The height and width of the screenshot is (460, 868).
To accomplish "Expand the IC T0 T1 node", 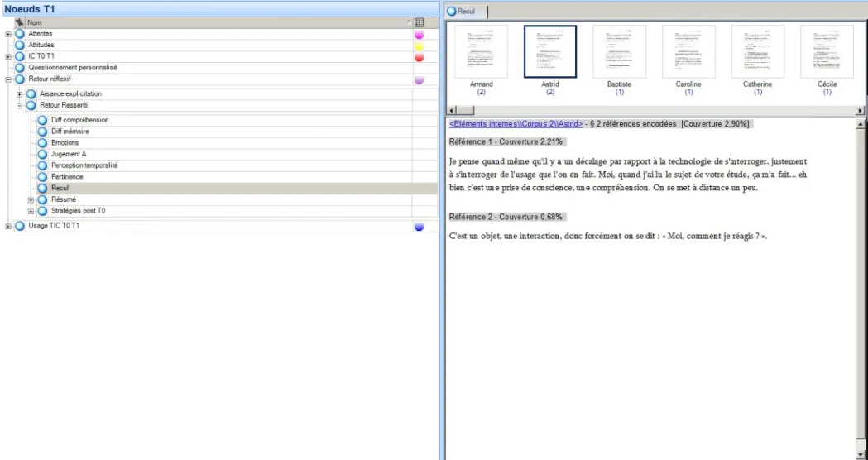I will coord(8,56).
